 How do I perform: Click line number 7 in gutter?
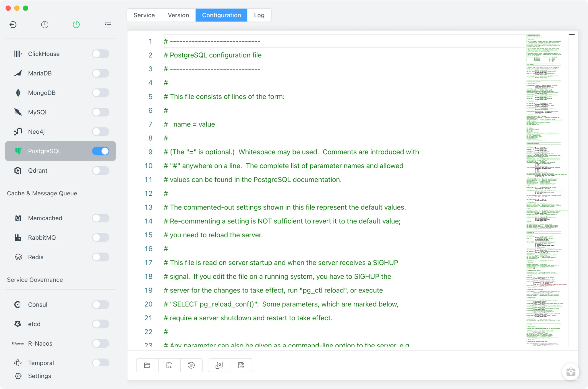tap(150, 124)
